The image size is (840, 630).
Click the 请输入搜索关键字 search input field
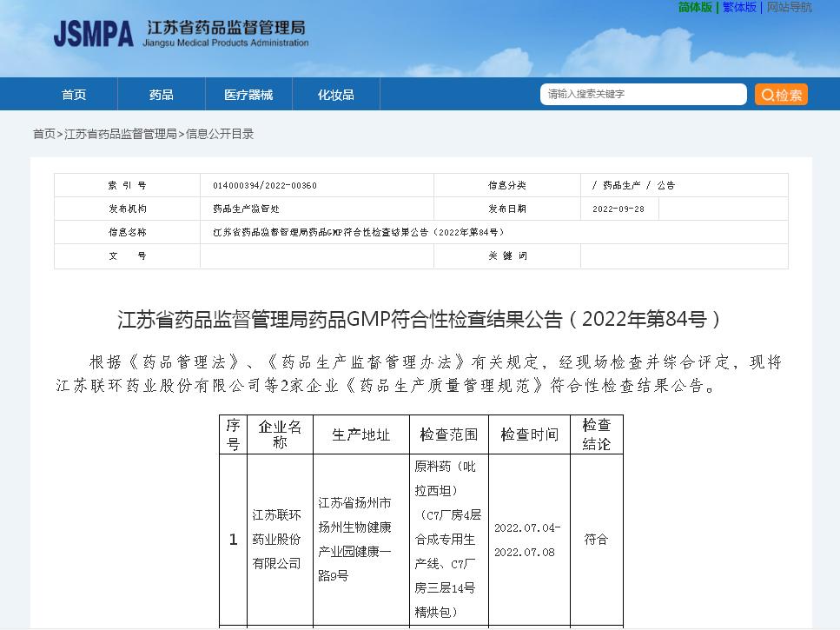pos(643,94)
